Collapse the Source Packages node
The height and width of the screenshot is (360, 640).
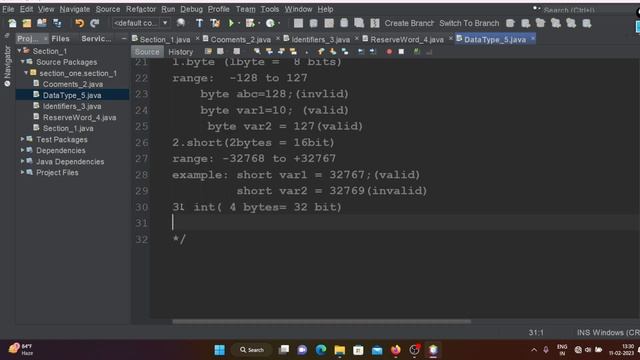[22, 62]
